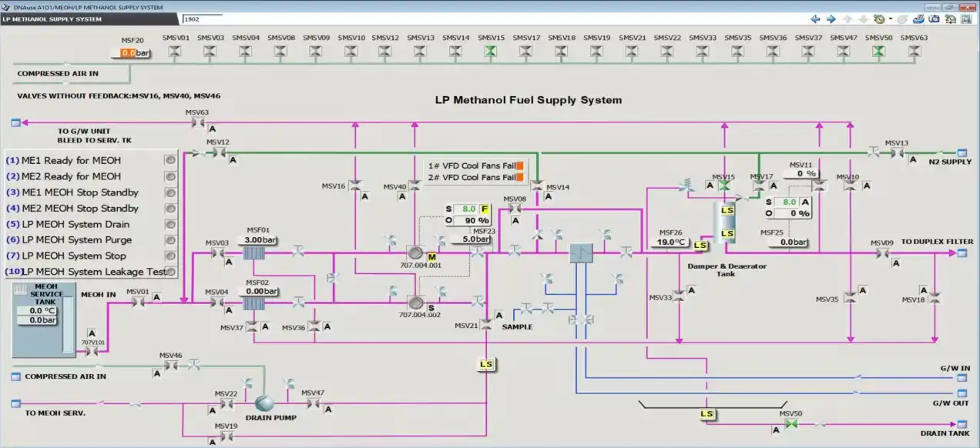Open the dropdown arrow next to the history icon

tap(890, 18)
